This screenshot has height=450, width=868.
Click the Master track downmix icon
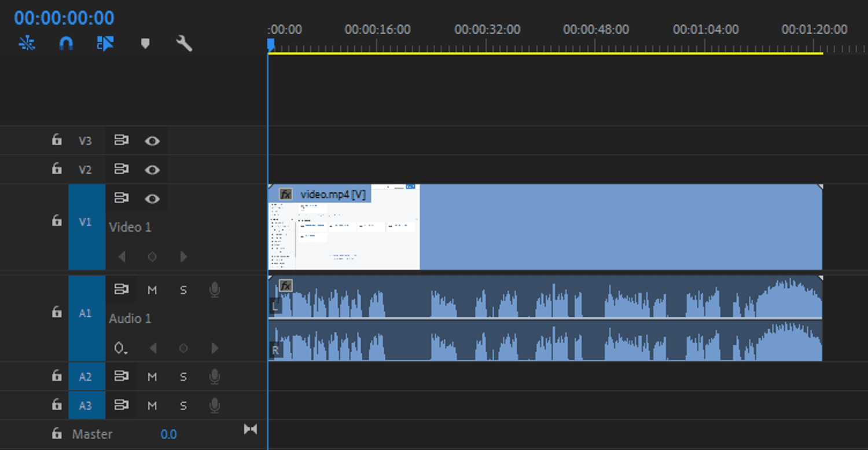pos(251,429)
